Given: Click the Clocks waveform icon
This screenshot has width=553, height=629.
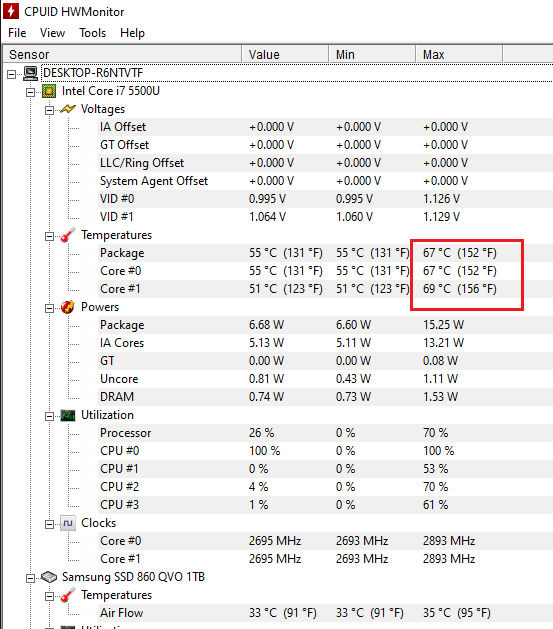Looking at the screenshot, I should coord(68,523).
